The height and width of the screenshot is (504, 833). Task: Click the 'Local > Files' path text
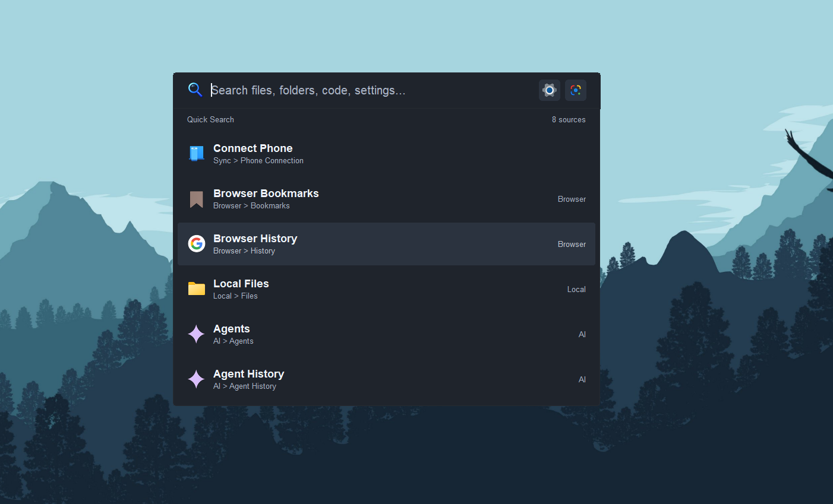point(235,296)
